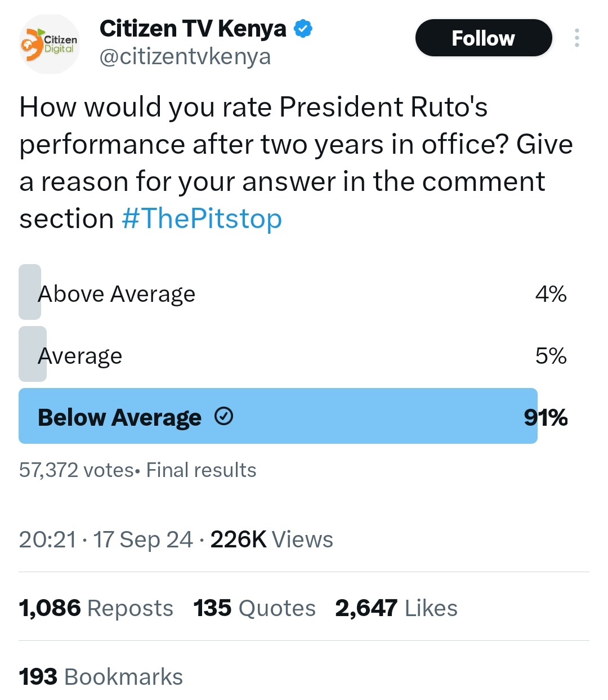608x700 pixels.
Task: Open the three-dot more options menu
Action: coord(576,38)
